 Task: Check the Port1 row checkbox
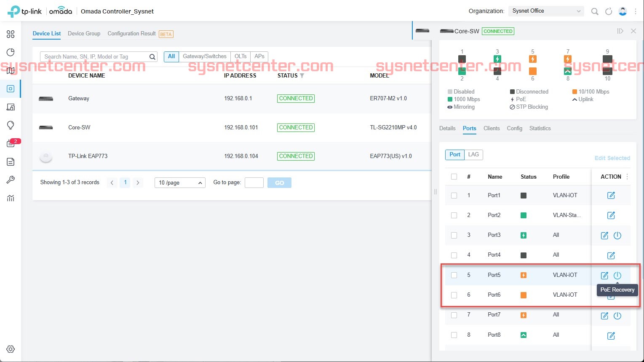coord(454,196)
